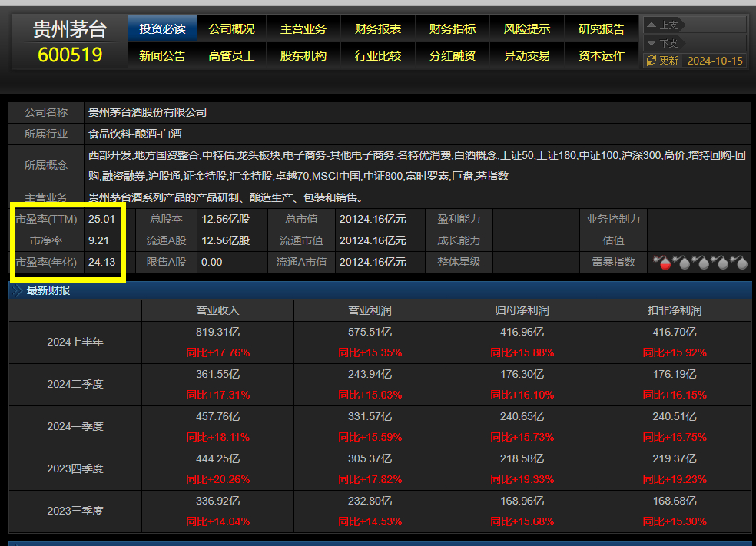Click the 营业收入 column header
The image size is (756, 546).
click(218, 311)
